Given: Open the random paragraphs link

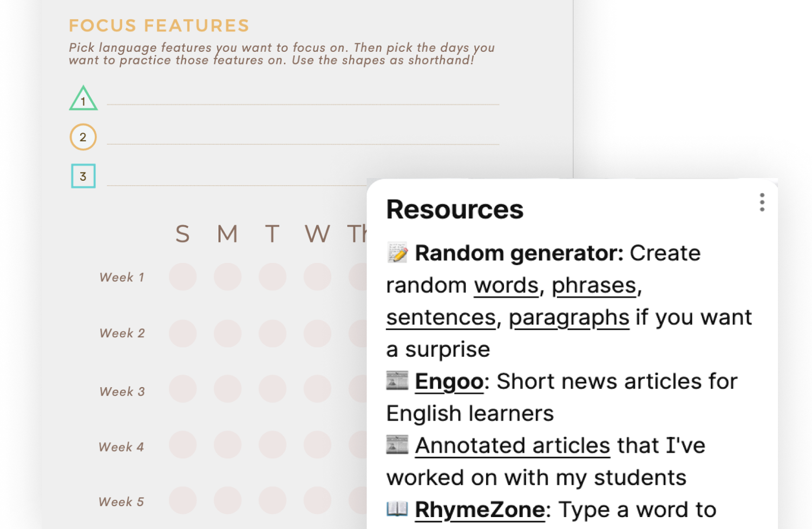Looking at the screenshot, I should click(569, 317).
